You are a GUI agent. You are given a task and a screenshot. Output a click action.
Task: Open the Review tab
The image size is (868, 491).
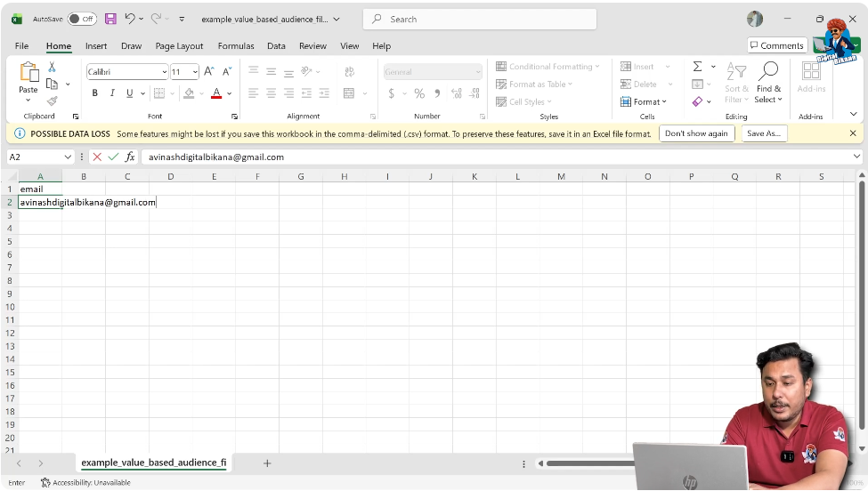tap(312, 46)
